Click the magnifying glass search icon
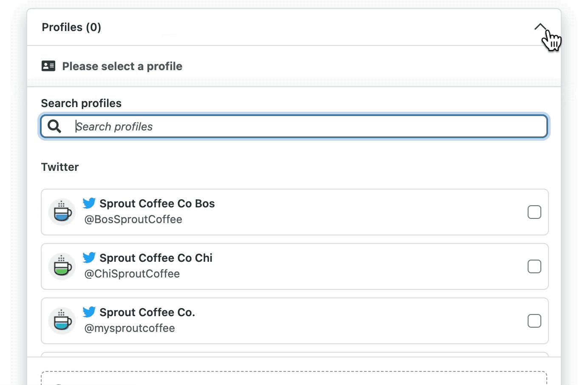This screenshot has height=385, width=588. coord(54,126)
